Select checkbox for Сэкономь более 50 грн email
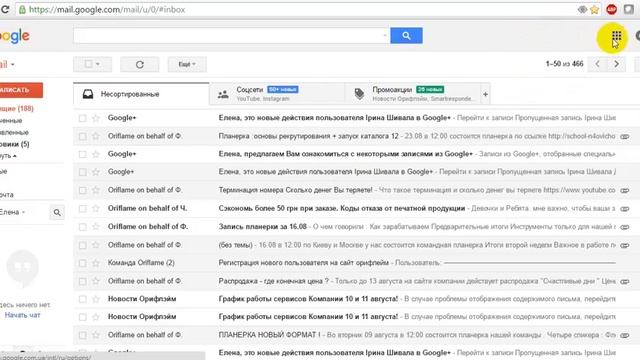This screenshot has width=640, height=360. click(82, 209)
